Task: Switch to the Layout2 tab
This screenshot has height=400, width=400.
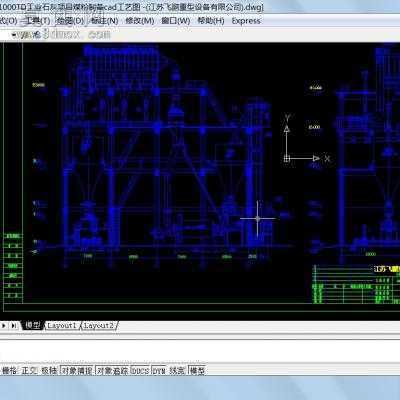Action: point(99,325)
